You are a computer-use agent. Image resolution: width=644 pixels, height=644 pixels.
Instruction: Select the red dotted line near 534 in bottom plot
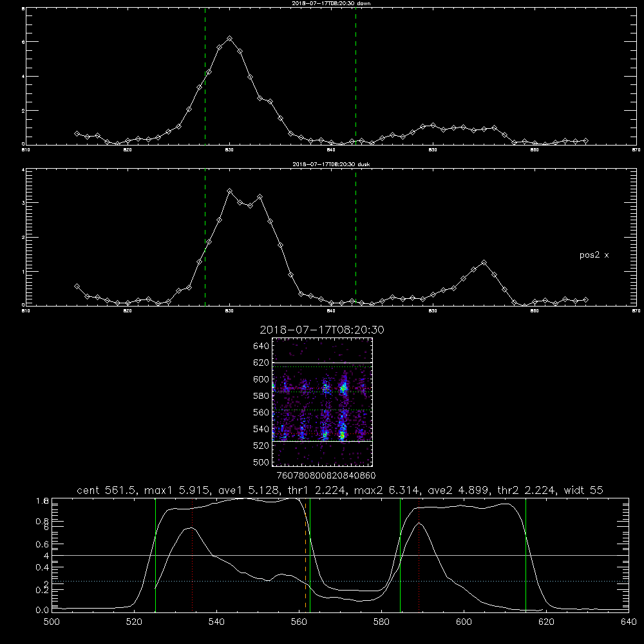[192, 554]
